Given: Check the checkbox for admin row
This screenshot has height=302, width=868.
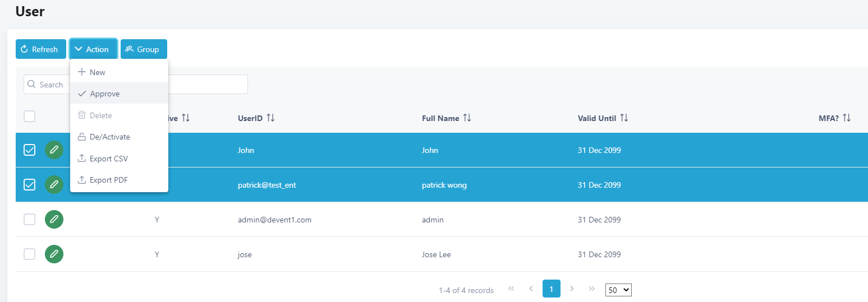Looking at the screenshot, I should pyautogui.click(x=30, y=220).
